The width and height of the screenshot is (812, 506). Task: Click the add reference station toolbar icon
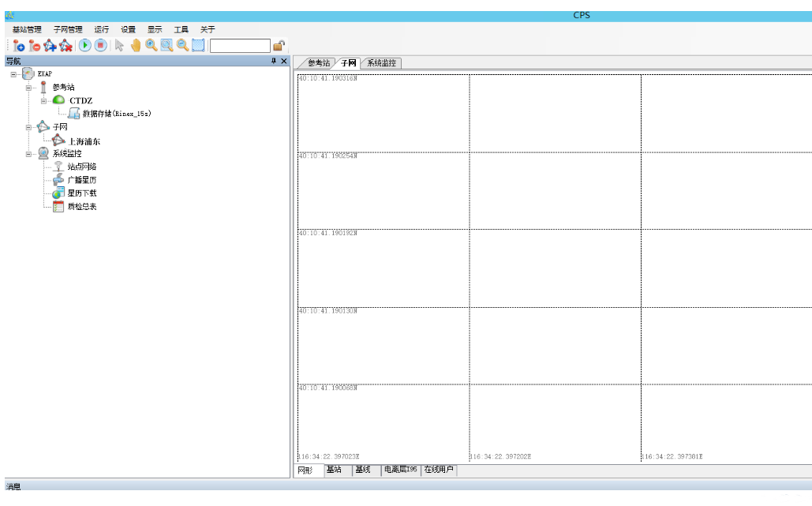coord(19,46)
